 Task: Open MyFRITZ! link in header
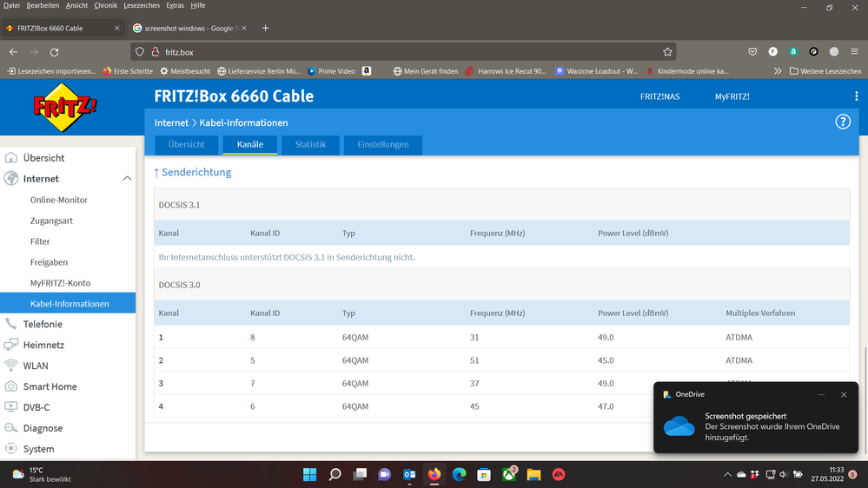click(x=732, y=96)
